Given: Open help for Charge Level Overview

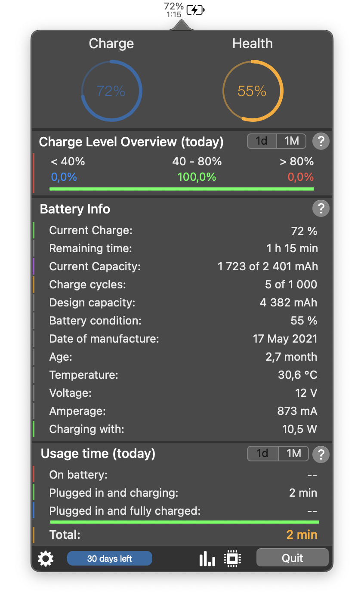Looking at the screenshot, I should (321, 141).
